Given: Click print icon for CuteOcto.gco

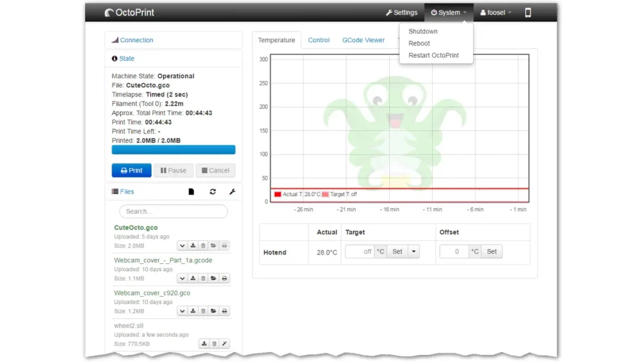Looking at the screenshot, I should pyautogui.click(x=225, y=246).
